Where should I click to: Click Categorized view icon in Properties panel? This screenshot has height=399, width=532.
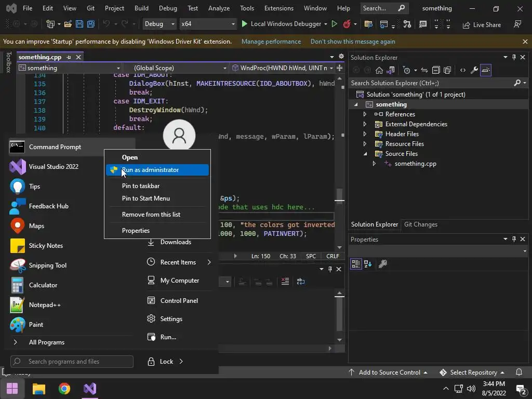tap(356, 263)
